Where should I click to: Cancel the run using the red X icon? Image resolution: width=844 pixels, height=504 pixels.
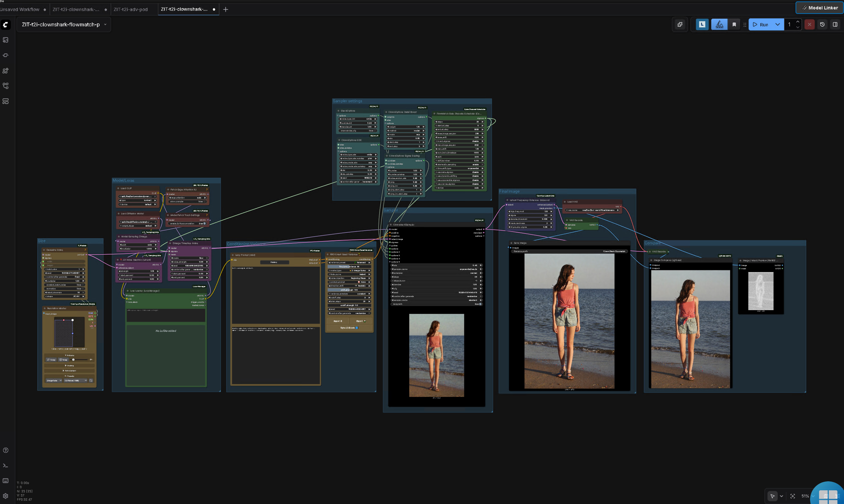pos(809,24)
